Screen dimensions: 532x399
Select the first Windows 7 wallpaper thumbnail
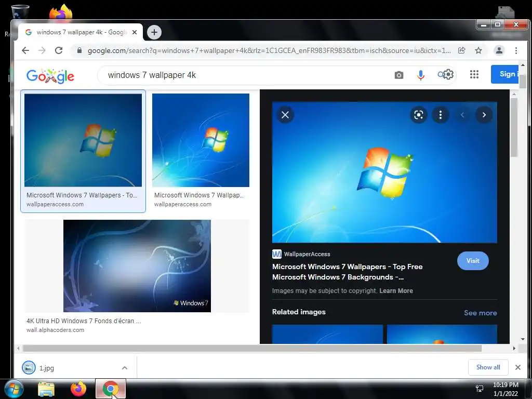click(83, 140)
